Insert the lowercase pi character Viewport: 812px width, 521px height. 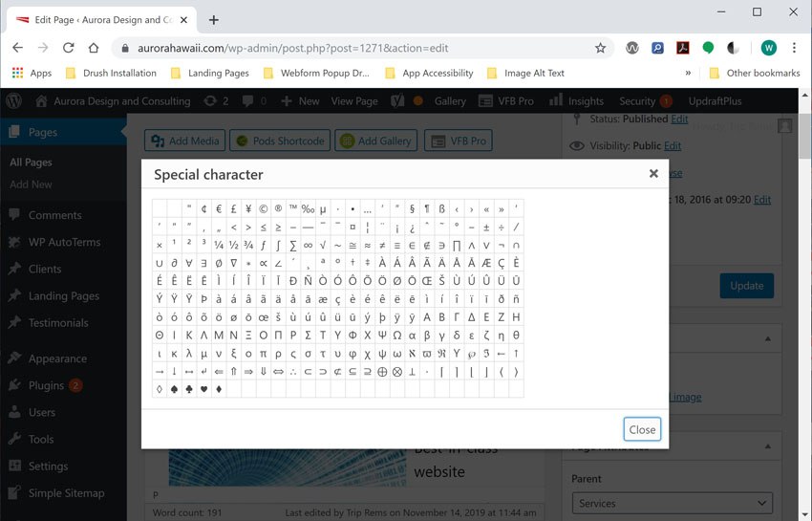coord(264,354)
